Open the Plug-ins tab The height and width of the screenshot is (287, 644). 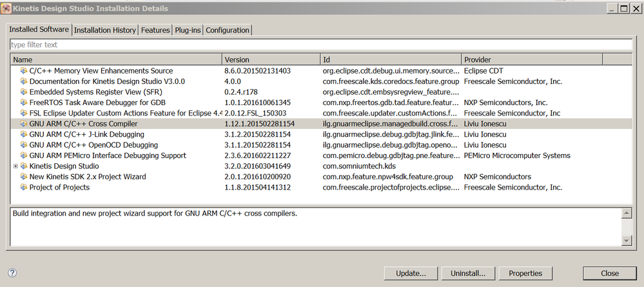188,30
